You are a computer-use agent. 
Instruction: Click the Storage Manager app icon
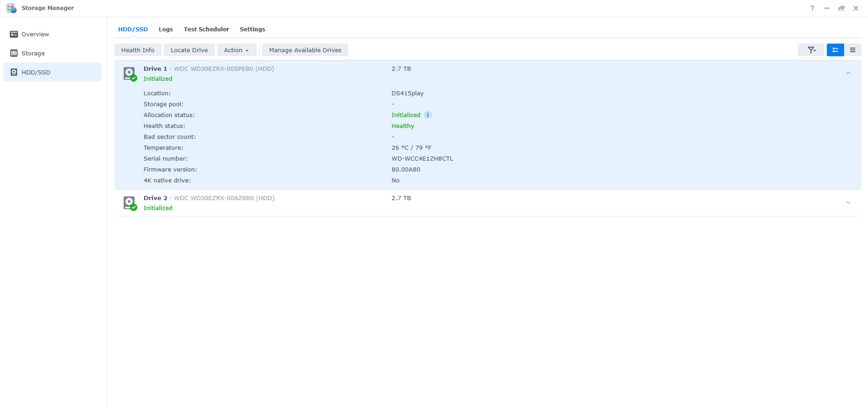pos(12,8)
